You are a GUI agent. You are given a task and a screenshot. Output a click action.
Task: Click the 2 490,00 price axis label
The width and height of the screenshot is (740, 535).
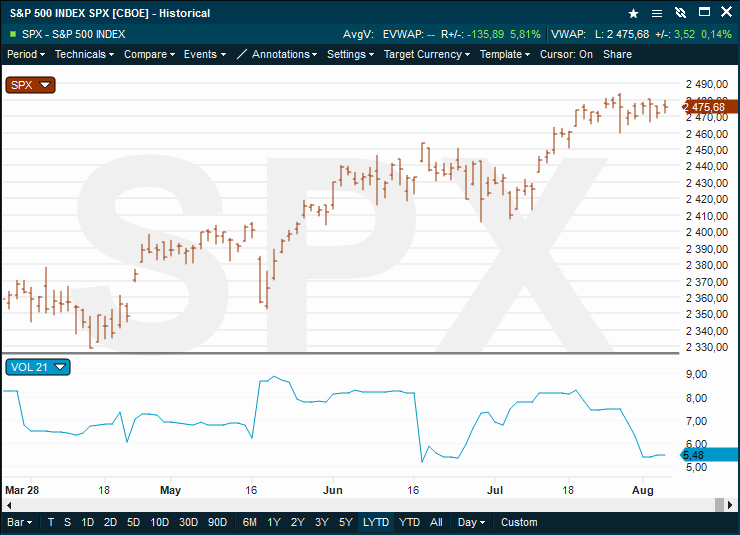click(706, 84)
